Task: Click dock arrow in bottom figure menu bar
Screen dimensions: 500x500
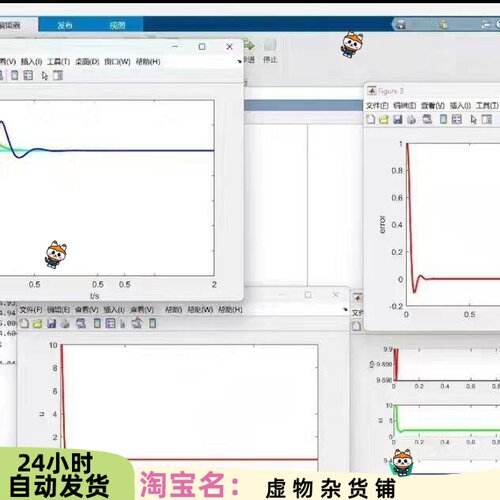Action: pos(345,309)
